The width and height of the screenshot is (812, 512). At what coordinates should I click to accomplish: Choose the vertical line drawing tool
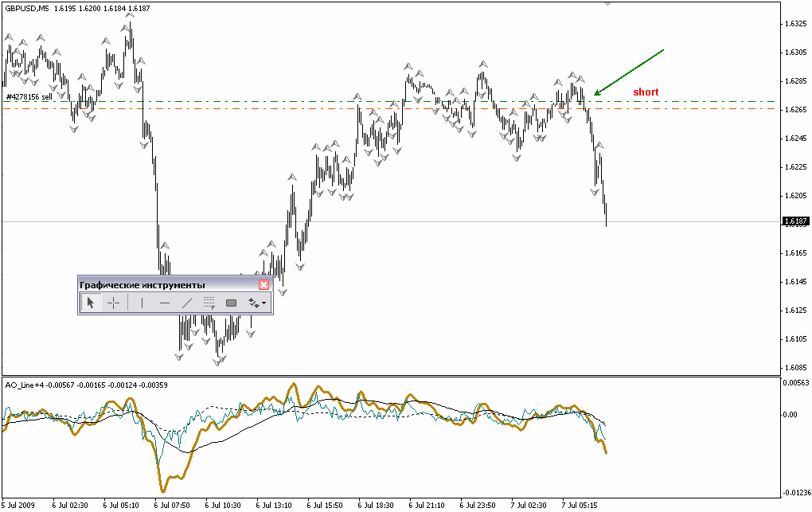tap(142, 303)
